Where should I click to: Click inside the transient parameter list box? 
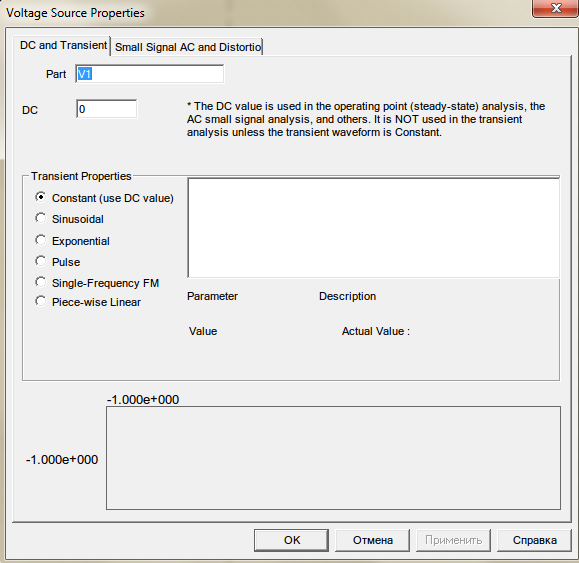(373, 227)
